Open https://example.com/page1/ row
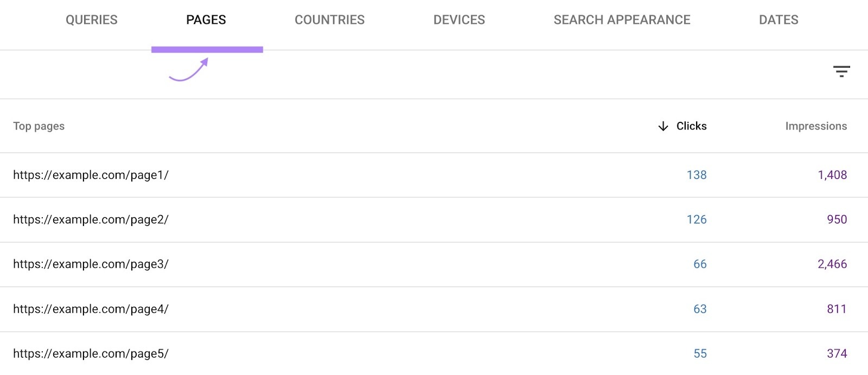868x375 pixels. (91, 174)
